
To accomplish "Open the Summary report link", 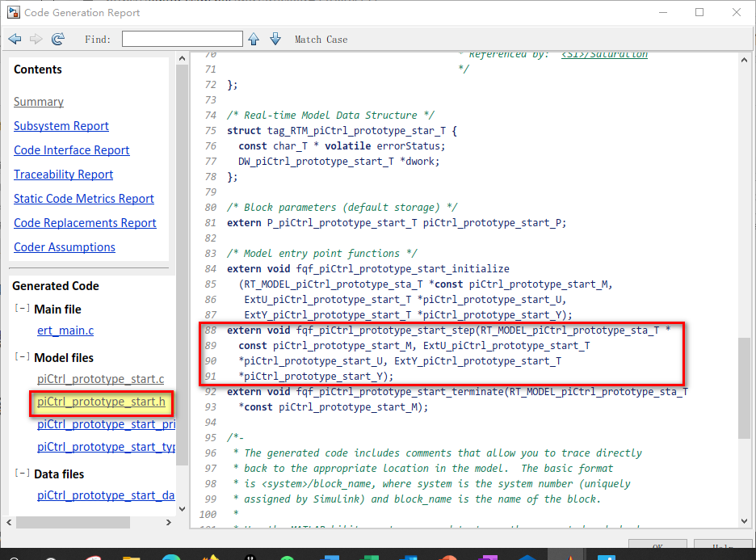I will (39, 102).
